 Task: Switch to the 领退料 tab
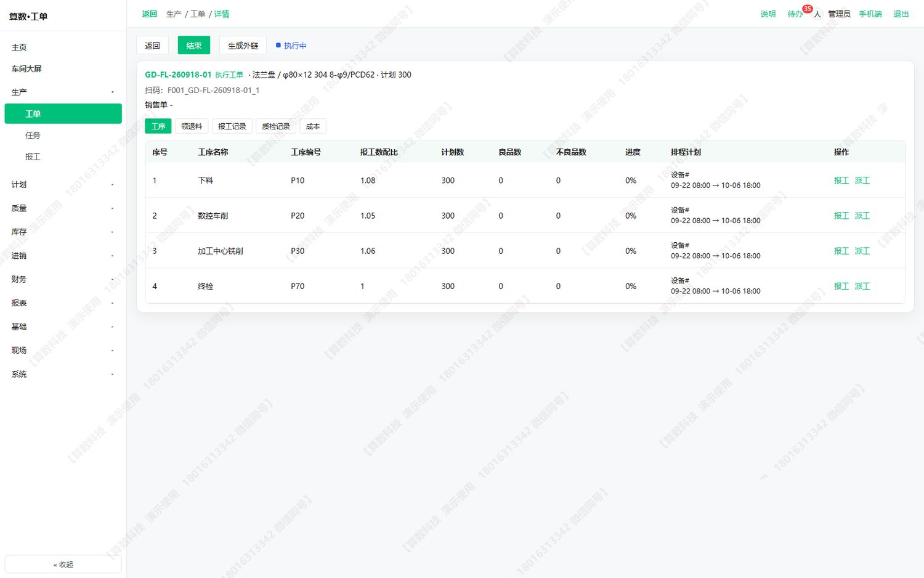192,126
